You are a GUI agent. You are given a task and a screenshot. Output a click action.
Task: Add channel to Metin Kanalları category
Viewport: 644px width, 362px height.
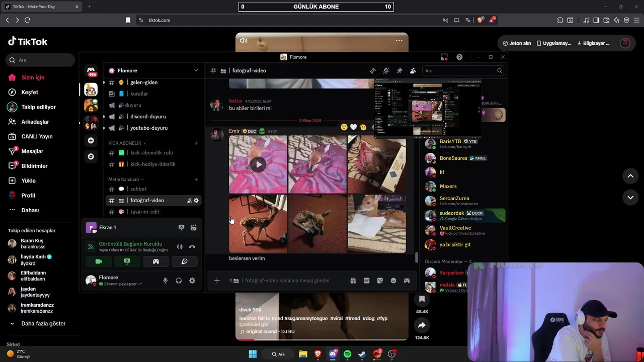pyautogui.click(x=196, y=179)
